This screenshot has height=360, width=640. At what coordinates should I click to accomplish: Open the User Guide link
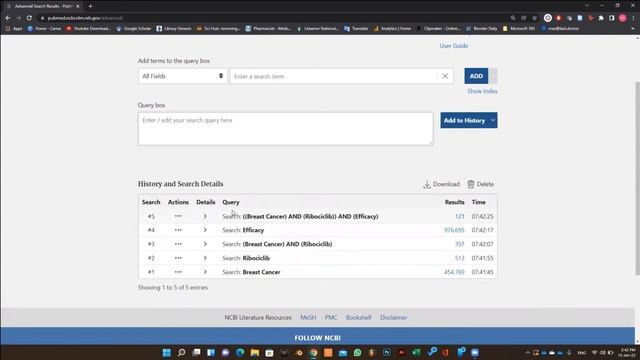[453, 46]
